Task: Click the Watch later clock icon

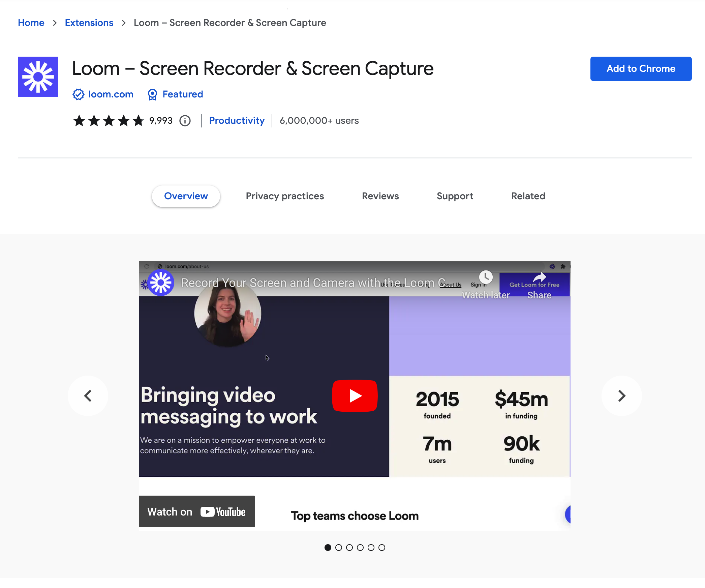Action: click(486, 278)
